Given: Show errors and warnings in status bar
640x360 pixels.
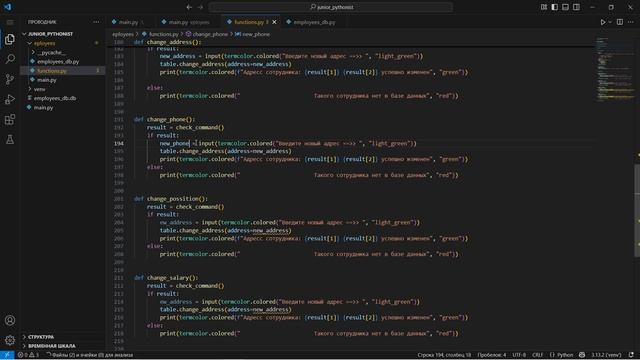Looking at the screenshot, I should point(28,355).
